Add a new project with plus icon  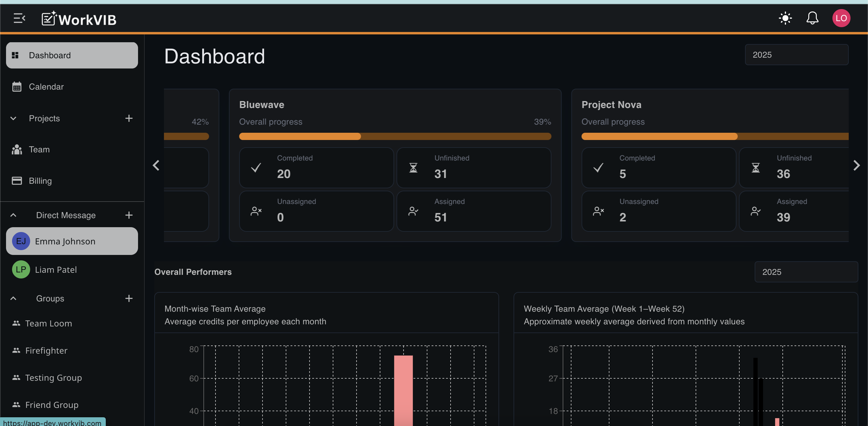[129, 118]
